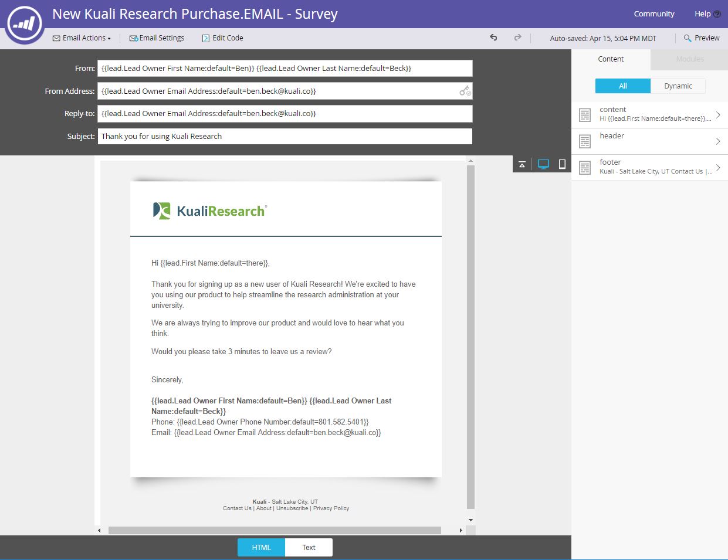Open Edit Code
728x560 pixels.
(222, 38)
